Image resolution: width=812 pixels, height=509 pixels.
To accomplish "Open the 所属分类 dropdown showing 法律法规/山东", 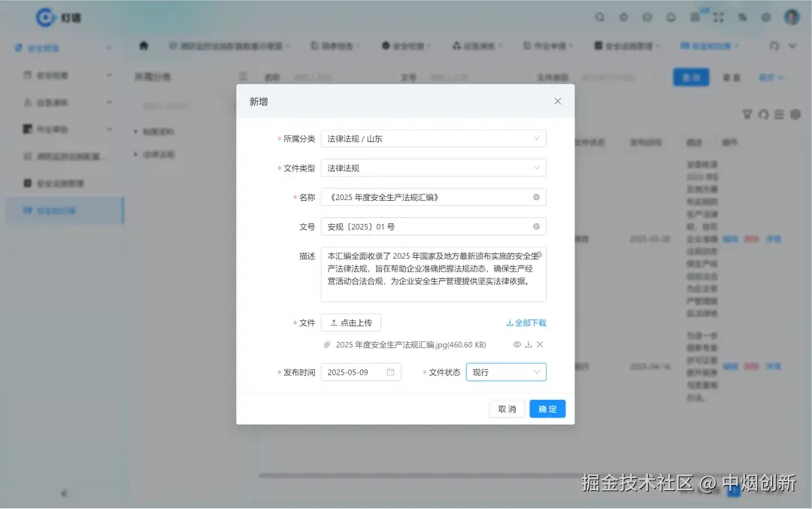I will point(433,138).
